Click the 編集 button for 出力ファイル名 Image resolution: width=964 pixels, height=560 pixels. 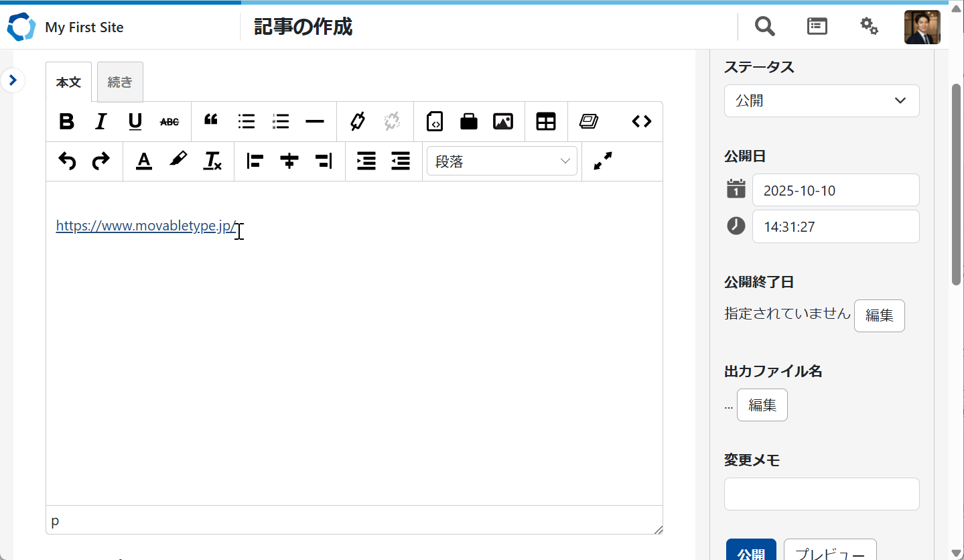(x=762, y=405)
